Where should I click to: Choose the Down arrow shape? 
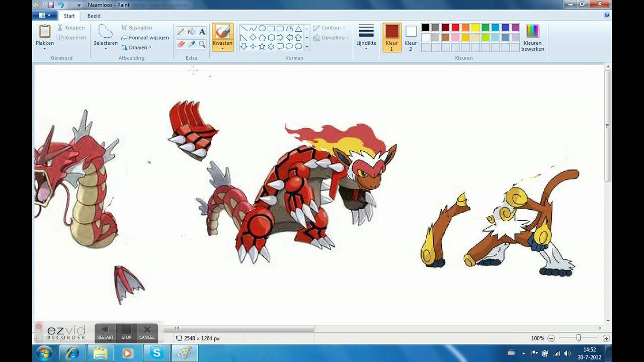pyautogui.click(x=244, y=46)
